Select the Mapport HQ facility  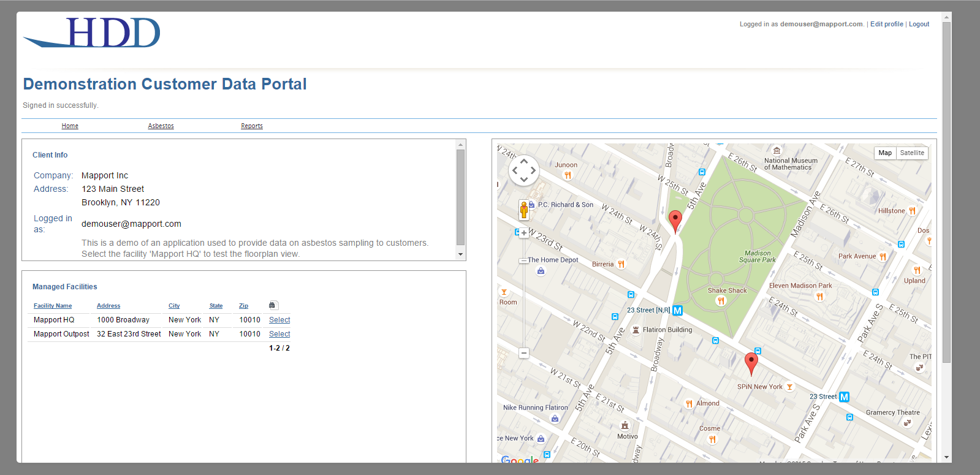point(279,320)
